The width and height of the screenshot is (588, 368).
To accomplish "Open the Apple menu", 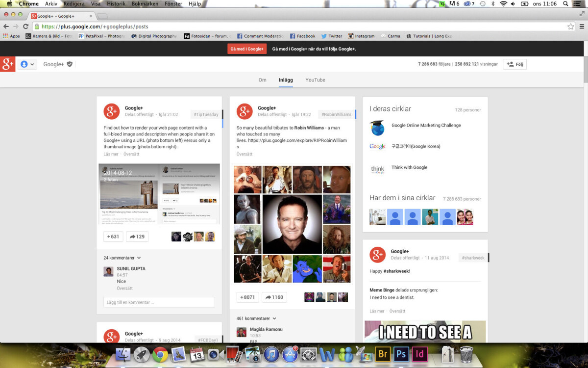I will pyautogui.click(x=9, y=3).
